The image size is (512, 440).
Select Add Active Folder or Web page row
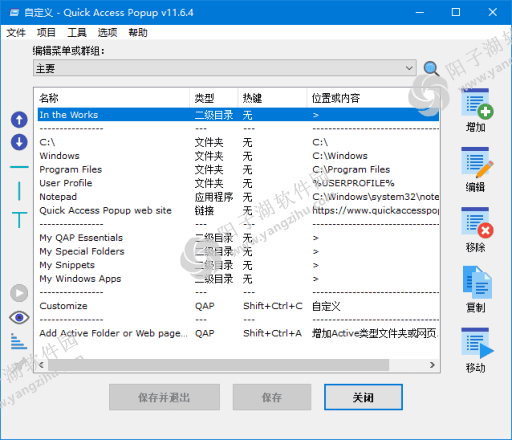[238, 333]
